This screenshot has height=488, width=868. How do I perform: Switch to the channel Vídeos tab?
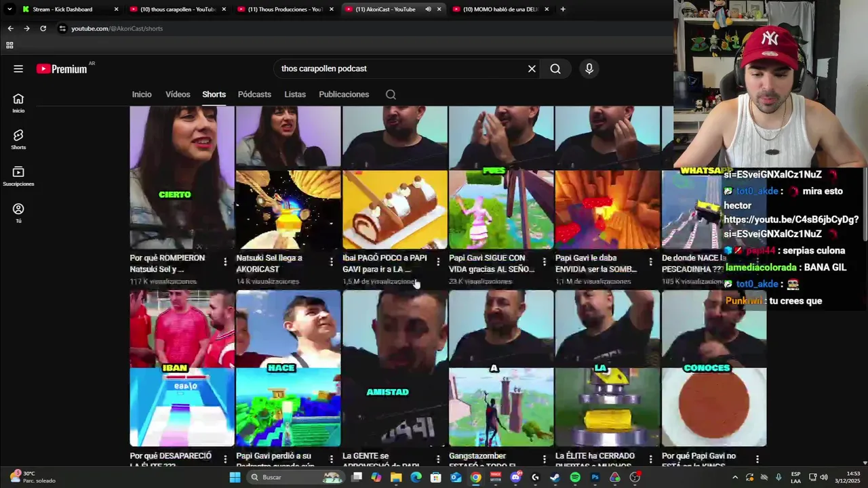coord(178,94)
